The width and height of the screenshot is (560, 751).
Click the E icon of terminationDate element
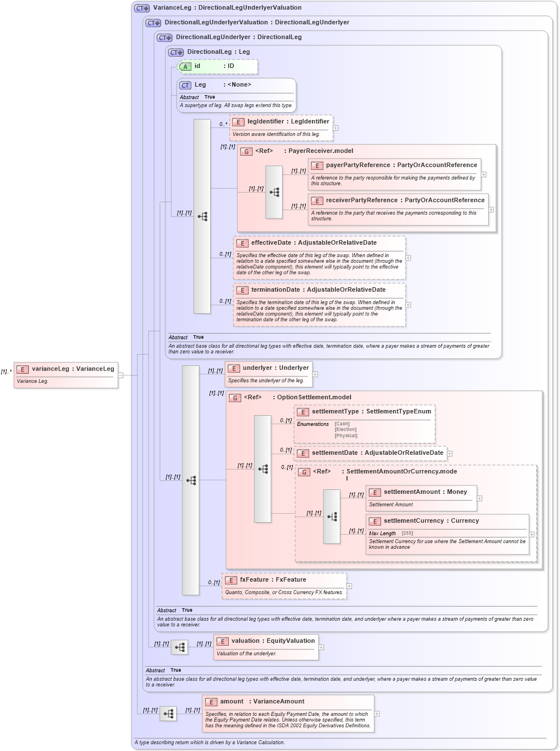point(242,291)
